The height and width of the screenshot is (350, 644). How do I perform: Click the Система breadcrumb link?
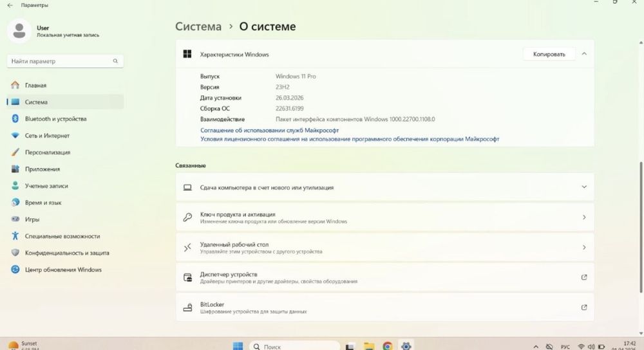198,26
